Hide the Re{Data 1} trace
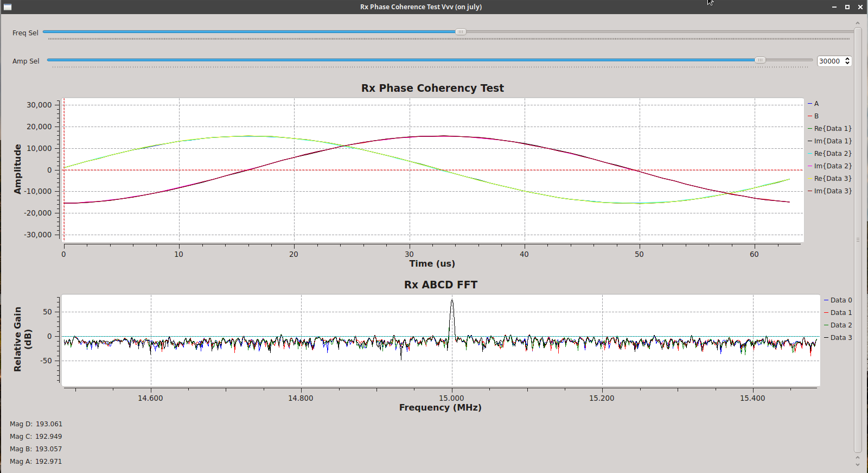 [832, 129]
